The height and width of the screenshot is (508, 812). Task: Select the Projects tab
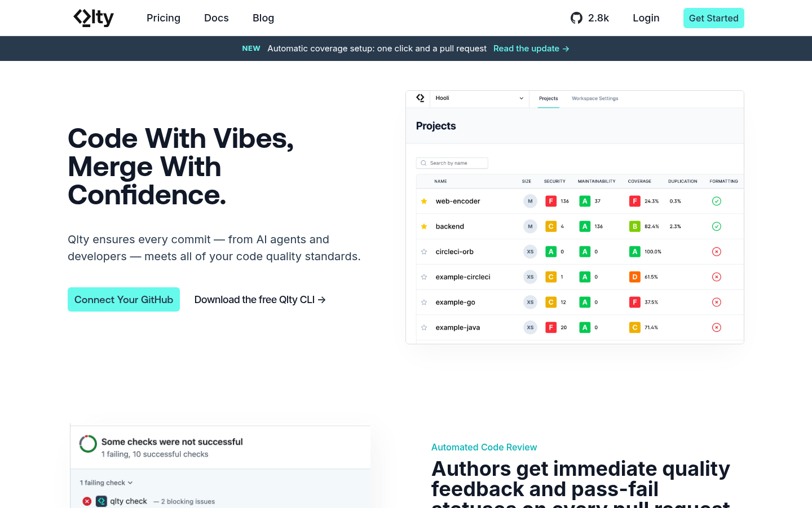[549, 98]
